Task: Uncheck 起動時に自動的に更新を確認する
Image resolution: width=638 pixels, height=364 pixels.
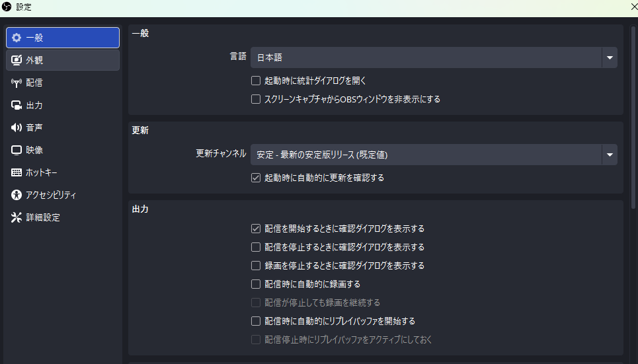Action: [x=255, y=178]
